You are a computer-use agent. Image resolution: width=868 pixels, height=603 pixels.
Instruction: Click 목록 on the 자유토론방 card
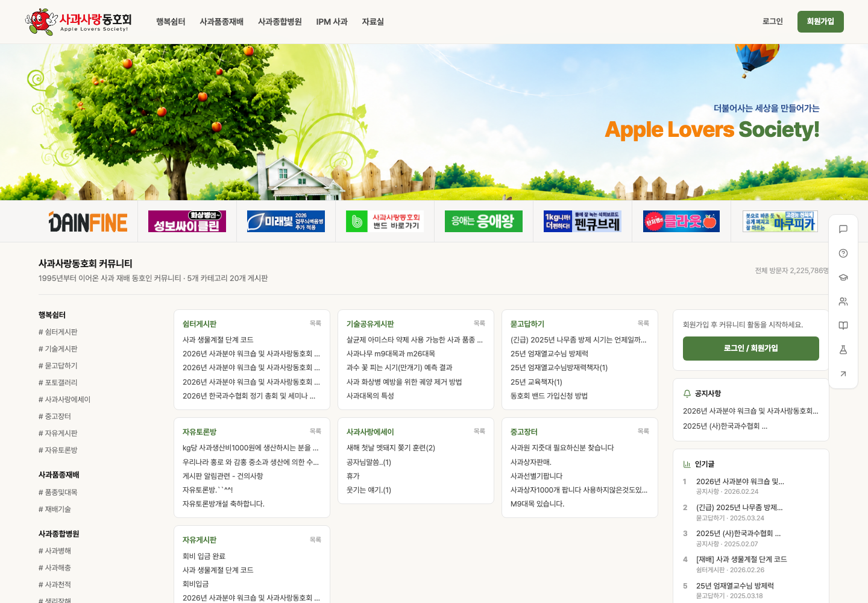tap(315, 431)
